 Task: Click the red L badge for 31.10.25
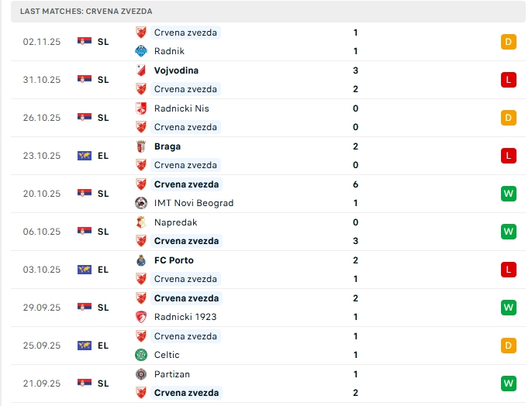(x=509, y=80)
